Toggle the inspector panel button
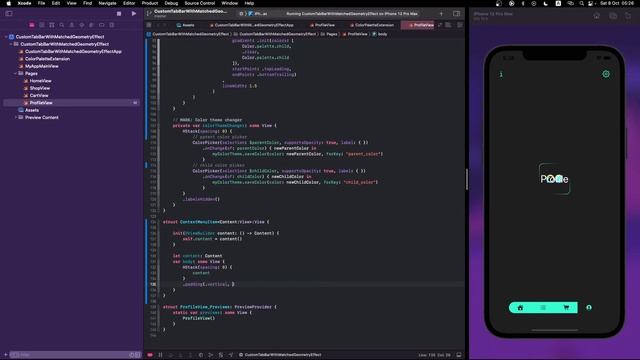The image size is (640, 360). pos(456,13)
